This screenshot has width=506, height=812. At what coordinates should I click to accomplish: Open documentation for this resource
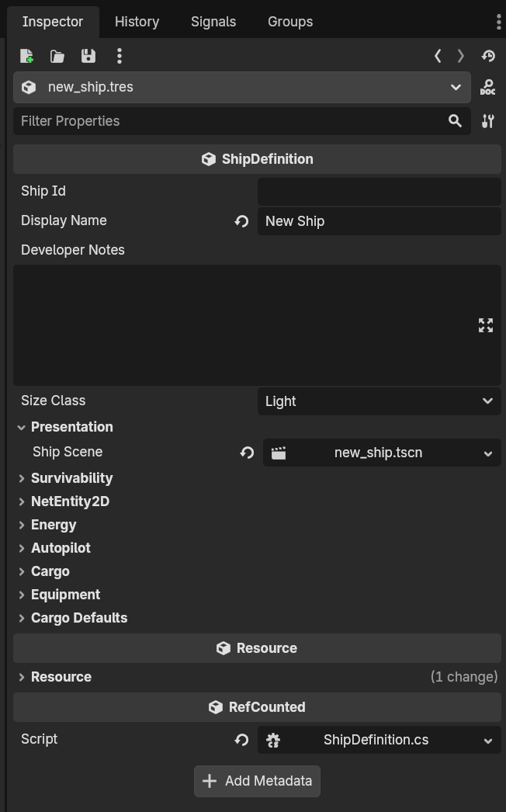[x=487, y=88]
